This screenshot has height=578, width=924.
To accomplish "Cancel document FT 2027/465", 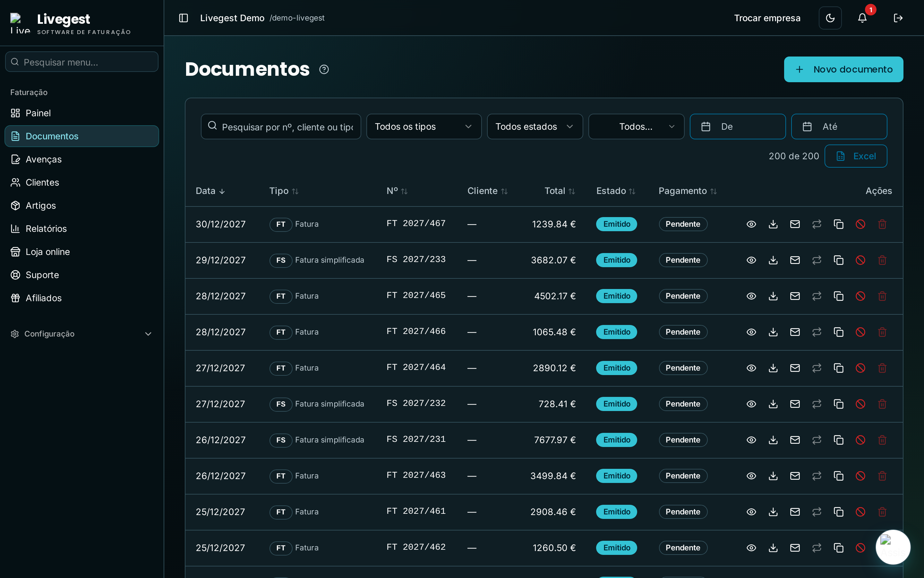I will coord(860,296).
